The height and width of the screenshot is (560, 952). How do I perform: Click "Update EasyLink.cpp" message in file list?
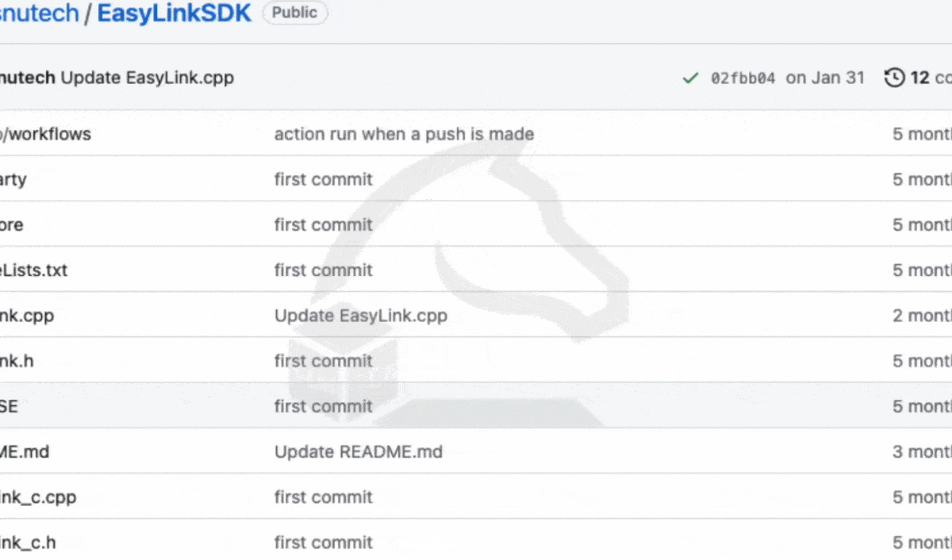[360, 316]
